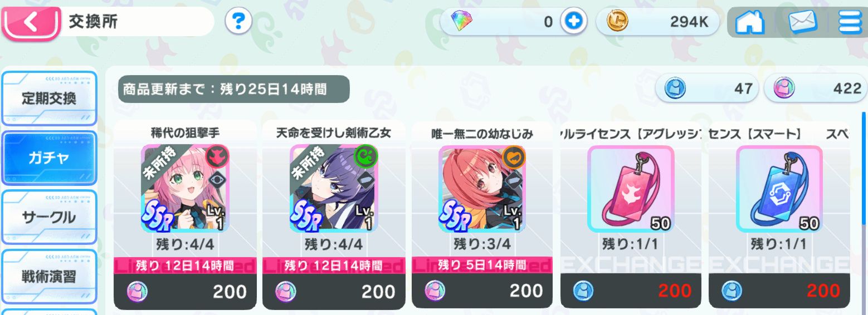The image size is (868, 315).
Task: Tap the gold coin currency icon
Action: (x=617, y=22)
